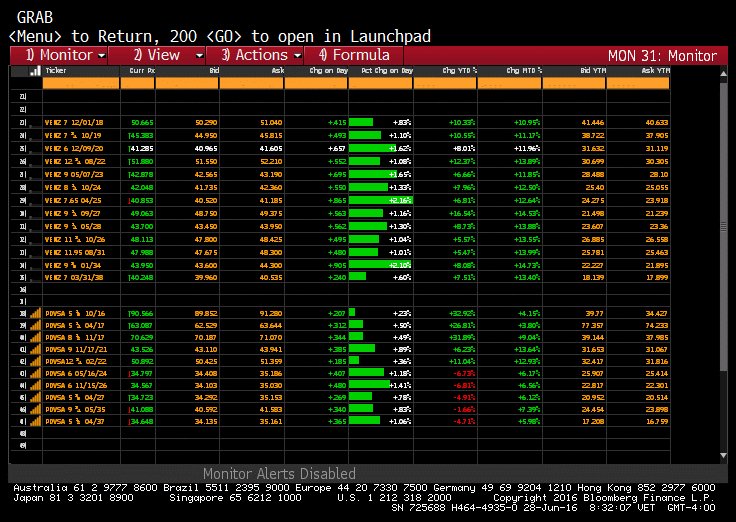Click the green percent bar for VENZ 7 03/31/38
Image resolution: width=736 pixels, height=522 pixels.
coord(357,277)
